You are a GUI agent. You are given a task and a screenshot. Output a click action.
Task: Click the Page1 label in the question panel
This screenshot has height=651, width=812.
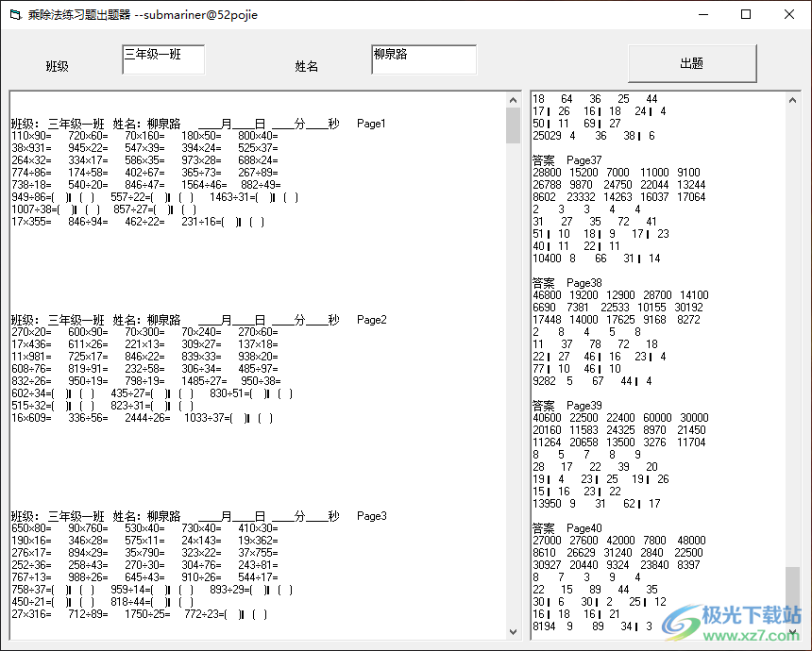368,123
